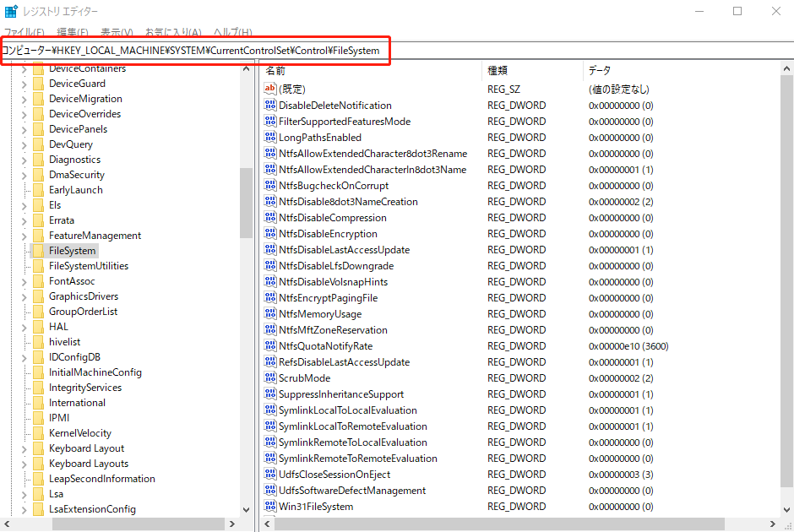
Task: Sort values by 種類 column header
Action: [532, 70]
